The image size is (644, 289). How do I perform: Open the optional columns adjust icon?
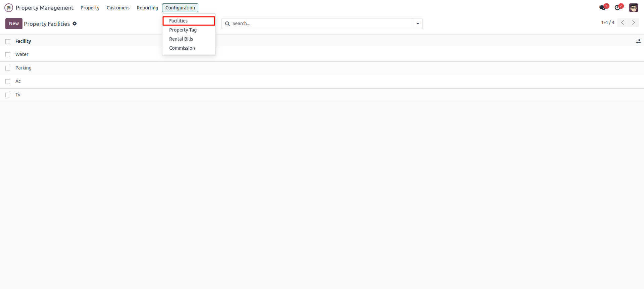point(638,41)
